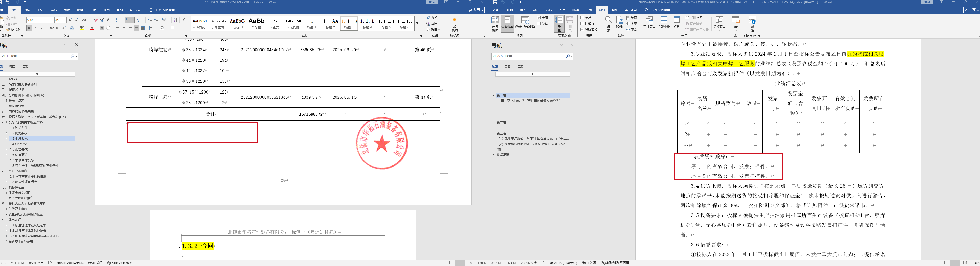Viewport: 980px width, 266px height.
Task: Open the Select (选择) dropdown in left window
Action: (x=434, y=30)
